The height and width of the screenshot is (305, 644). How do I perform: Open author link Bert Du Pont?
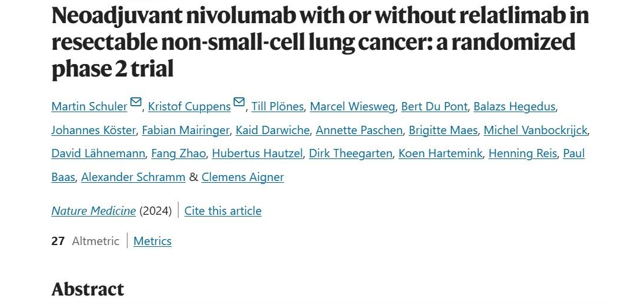434,106
